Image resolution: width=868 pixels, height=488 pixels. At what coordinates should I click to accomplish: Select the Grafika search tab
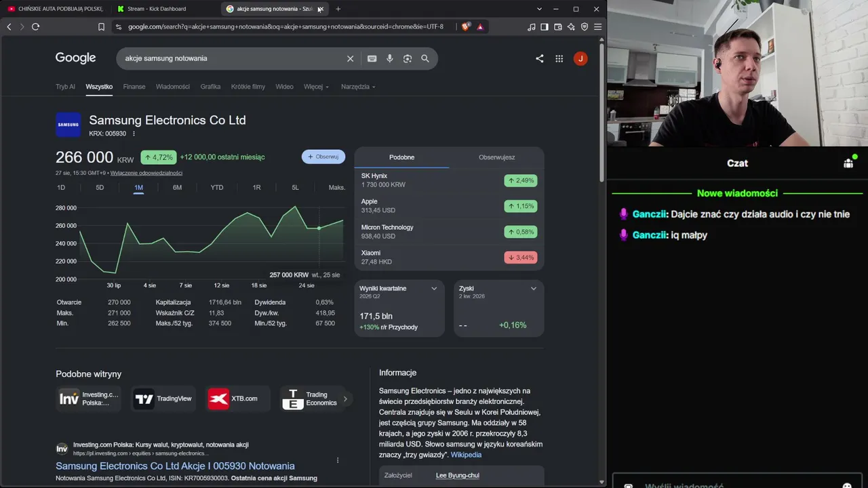pos(210,87)
